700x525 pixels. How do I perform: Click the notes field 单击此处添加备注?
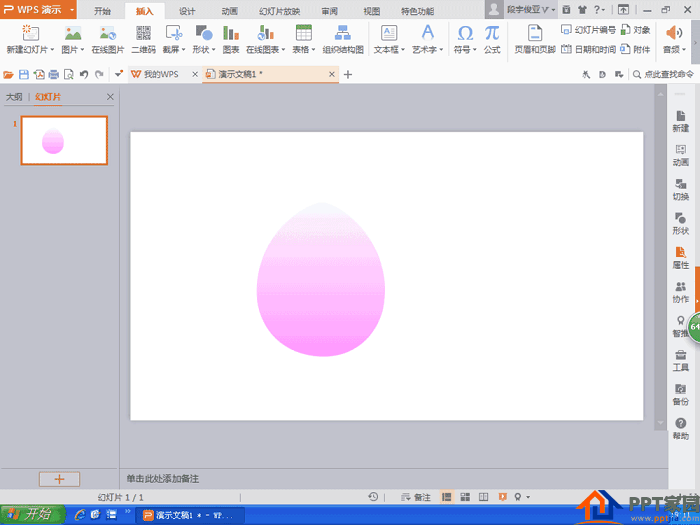pyautogui.click(x=162, y=479)
